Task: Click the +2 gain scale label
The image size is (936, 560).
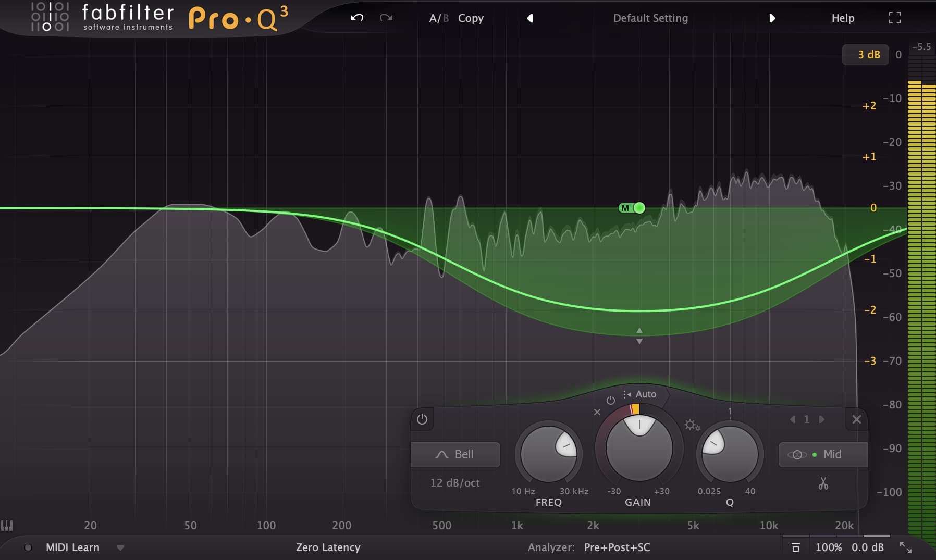Action: [869, 106]
